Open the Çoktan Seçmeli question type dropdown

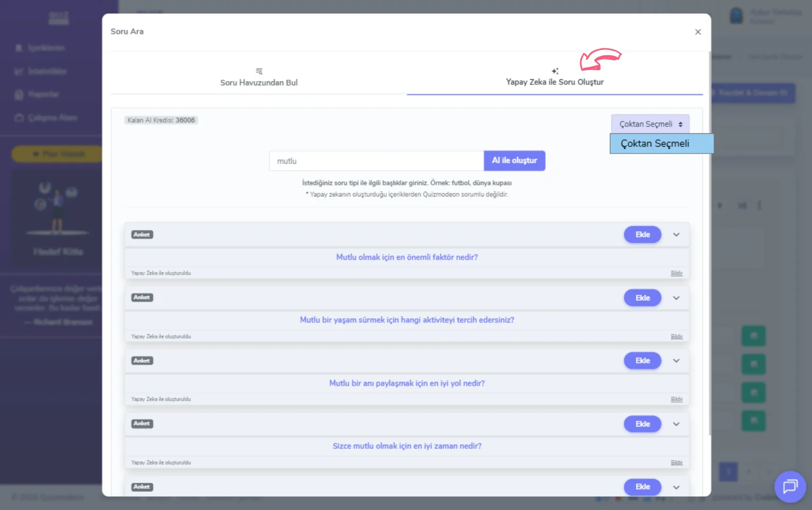tap(650, 124)
